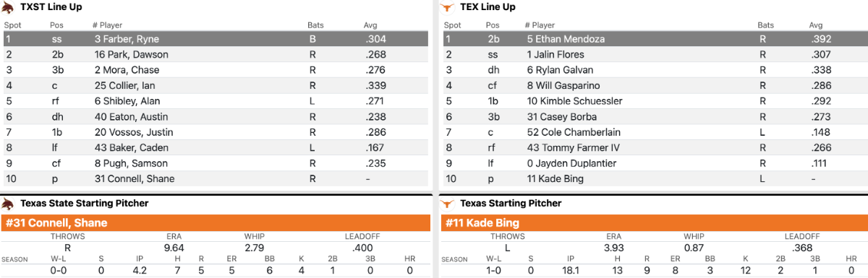This screenshot has height=278, width=868.
Task: Sort TXST lineup by Avg column
Action: click(370, 25)
